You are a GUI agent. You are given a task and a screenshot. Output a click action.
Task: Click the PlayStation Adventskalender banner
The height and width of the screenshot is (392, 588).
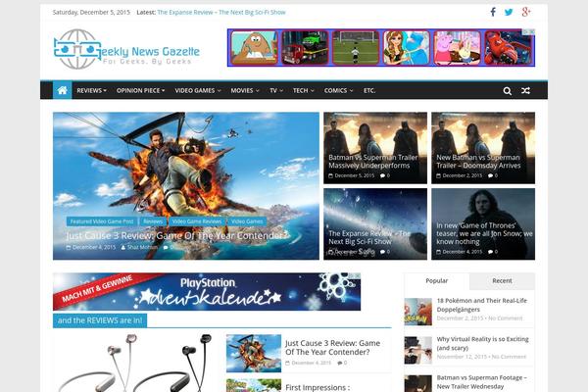(207, 291)
